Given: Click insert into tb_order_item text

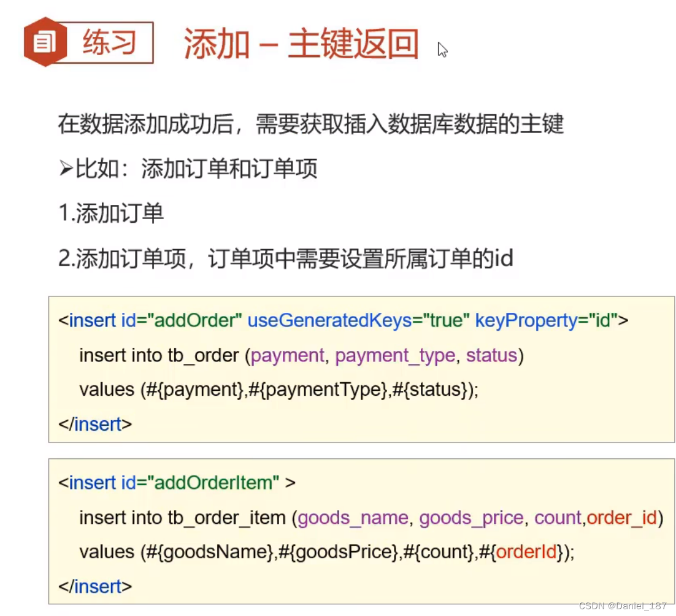Looking at the screenshot, I should click(182, 518).
